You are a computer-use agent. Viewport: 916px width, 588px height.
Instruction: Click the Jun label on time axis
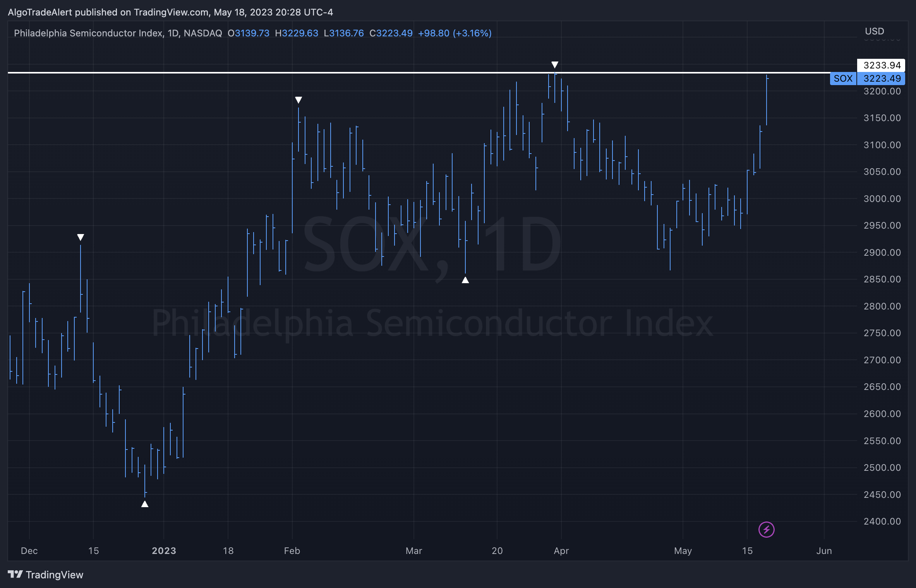point(824,551)
